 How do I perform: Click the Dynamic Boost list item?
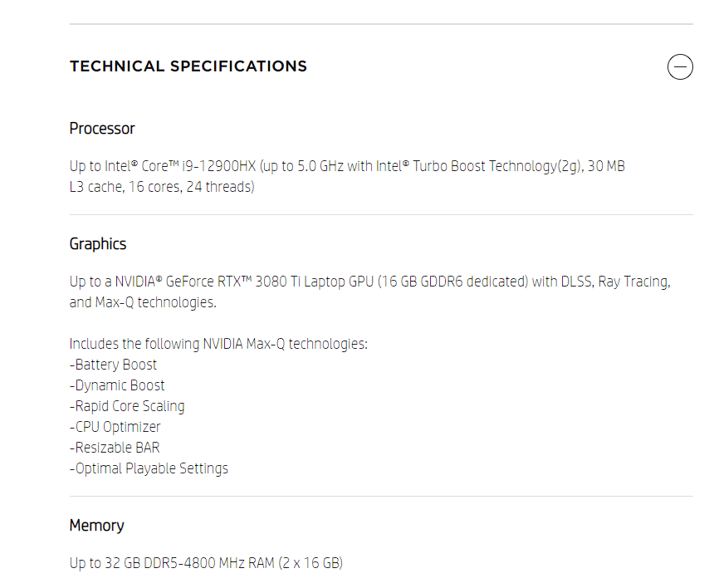tap(118, 385)
